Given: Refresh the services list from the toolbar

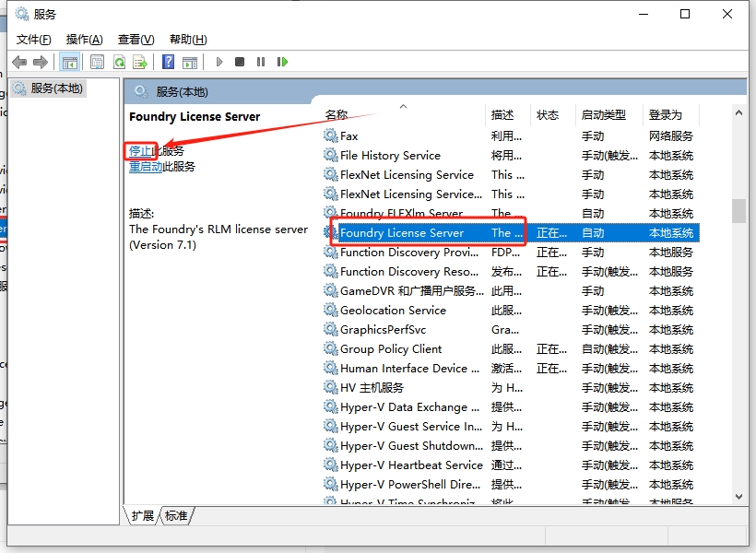Looking at the screenshot, I should (x=119, y=62).
